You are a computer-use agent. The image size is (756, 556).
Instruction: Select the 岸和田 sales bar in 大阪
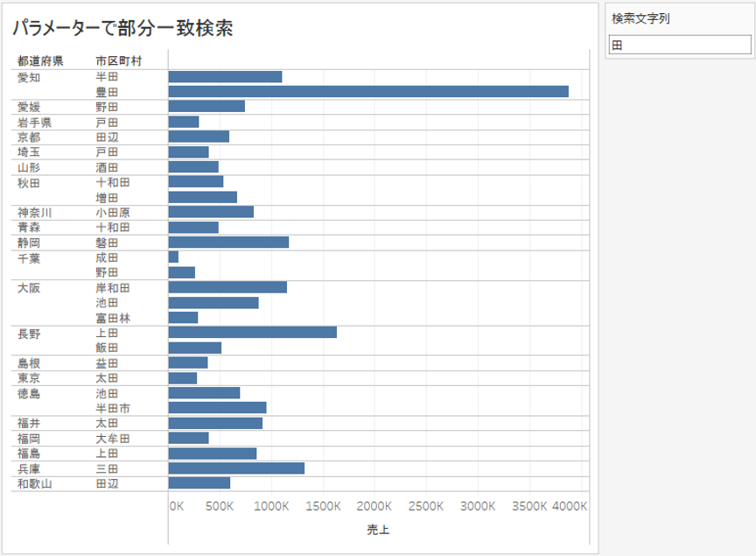click(227, 287)
